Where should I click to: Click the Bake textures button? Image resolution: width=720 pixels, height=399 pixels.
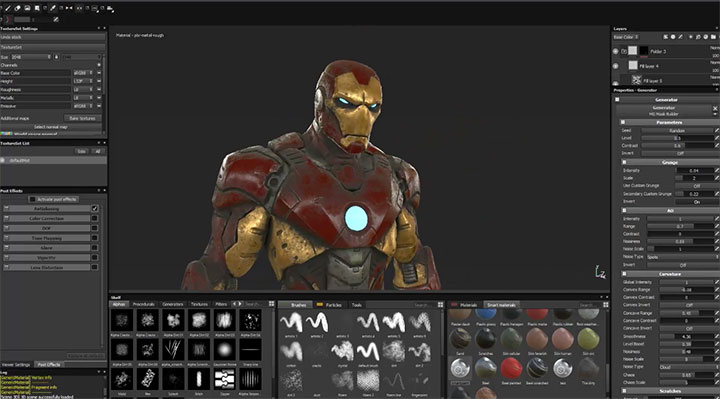coord(82,118)
